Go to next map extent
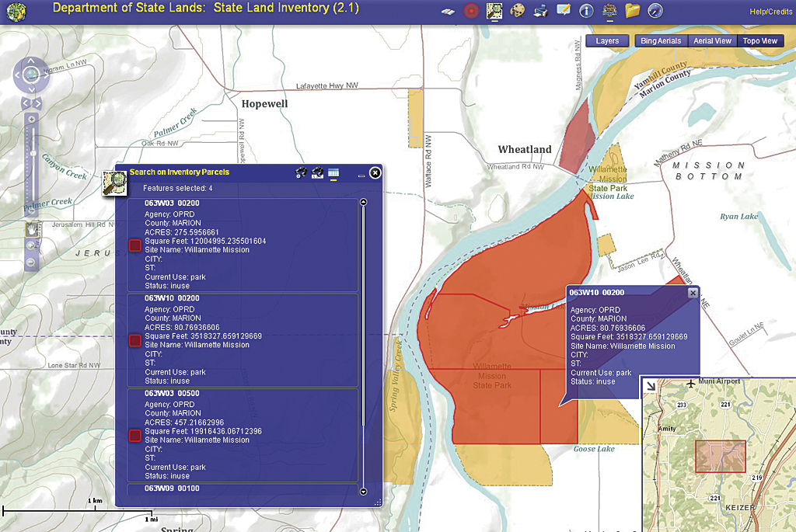The width and height of the screenshot is (796, 532). click(37, 103)
